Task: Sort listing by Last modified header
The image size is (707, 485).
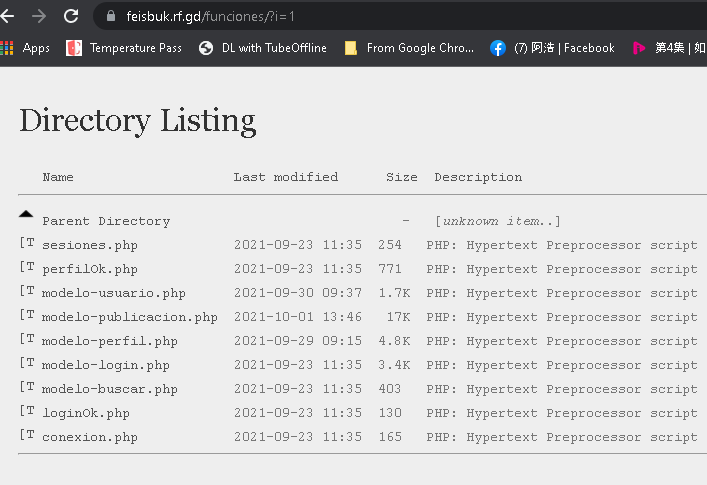Action: (x=286, y=177)
